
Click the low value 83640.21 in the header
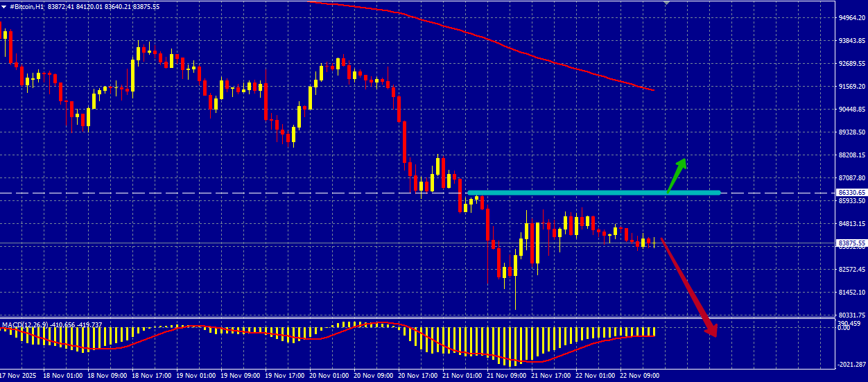tap(118, 6)
